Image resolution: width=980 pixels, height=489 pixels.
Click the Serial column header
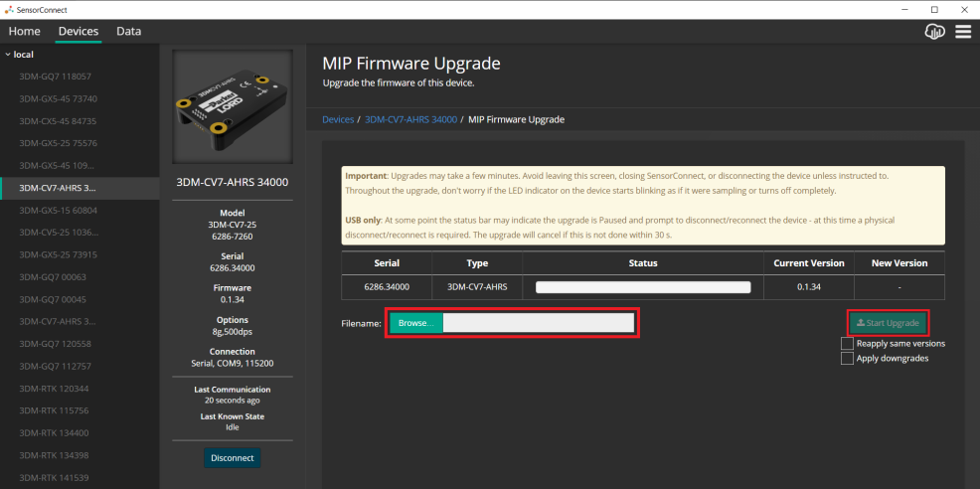[387, 263]
